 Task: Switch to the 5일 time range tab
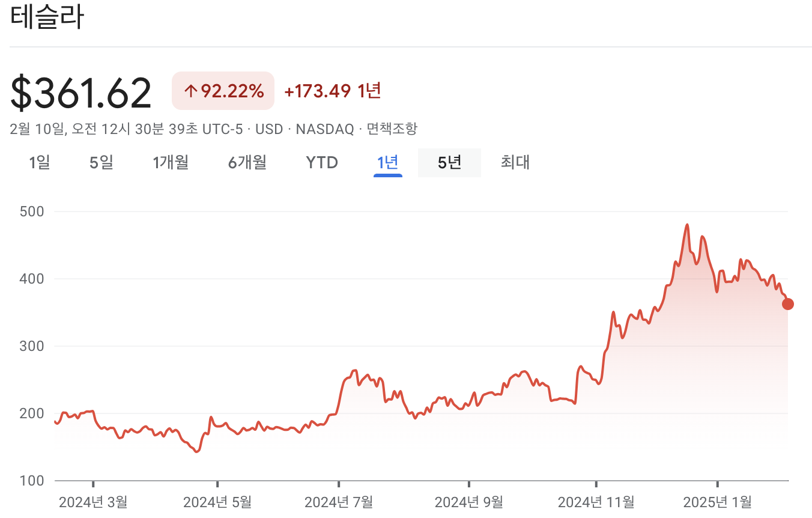(x=100, y=162)
